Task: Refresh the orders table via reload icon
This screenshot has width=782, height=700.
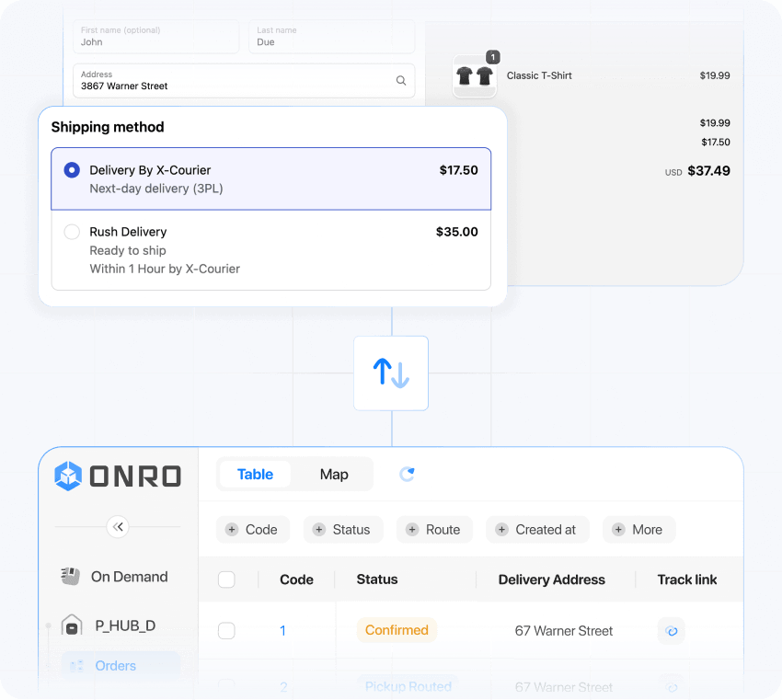Action: (x=408, y=474)
